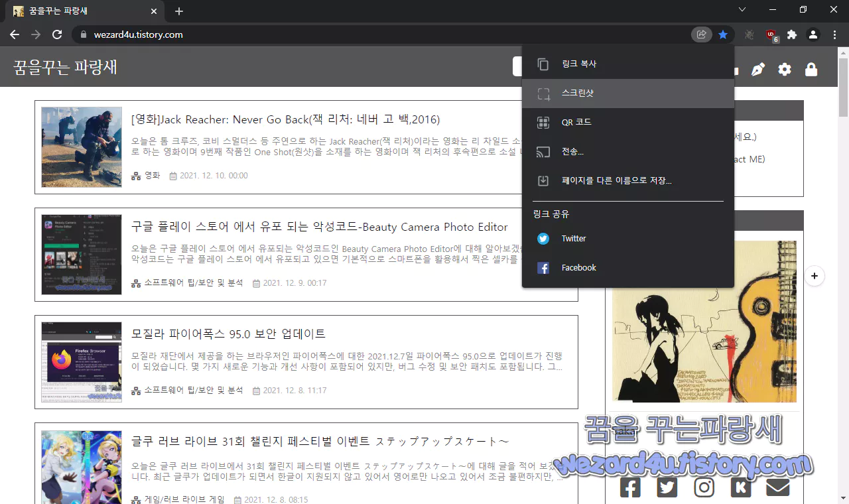Click the round plus button beside the sidebar
849x504 pixels.
point(815,276)
